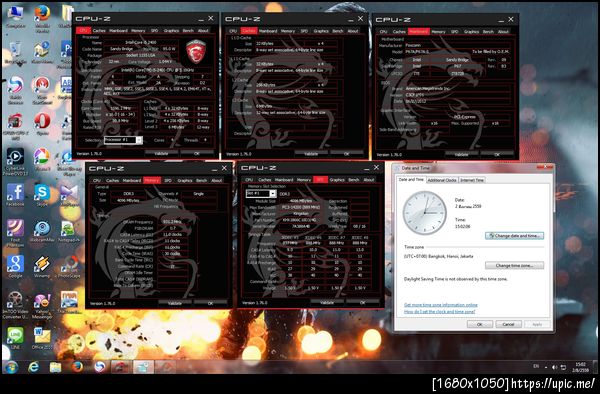This screenshot has height=394, width=600.
Task: Open the Windows Start menu orb
Action: point(11,367)
